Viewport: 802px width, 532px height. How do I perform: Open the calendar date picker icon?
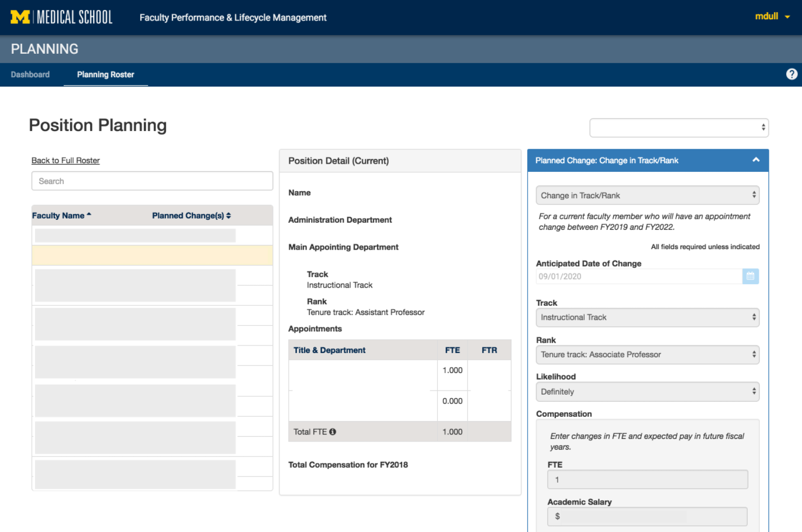(751, 276)
